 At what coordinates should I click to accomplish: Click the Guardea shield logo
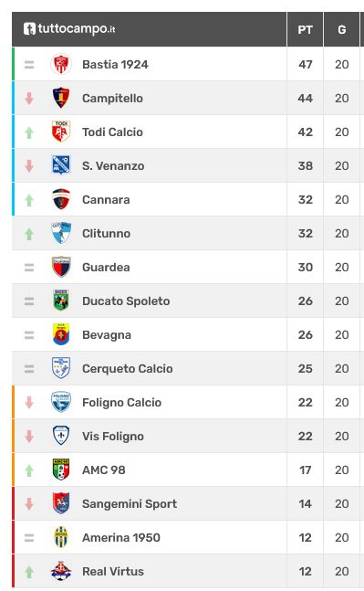[61, 267]
